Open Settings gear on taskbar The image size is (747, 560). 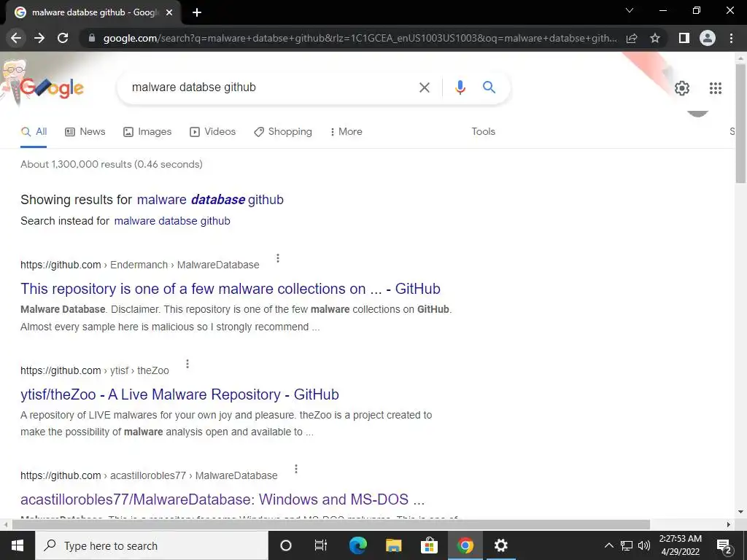pos(500,545)
